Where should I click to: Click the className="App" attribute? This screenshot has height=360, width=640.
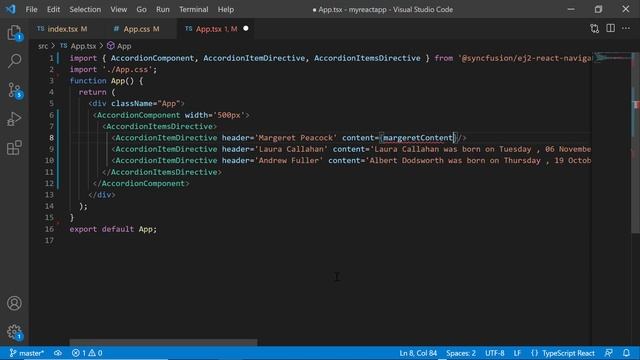click(x=145, y=104)
